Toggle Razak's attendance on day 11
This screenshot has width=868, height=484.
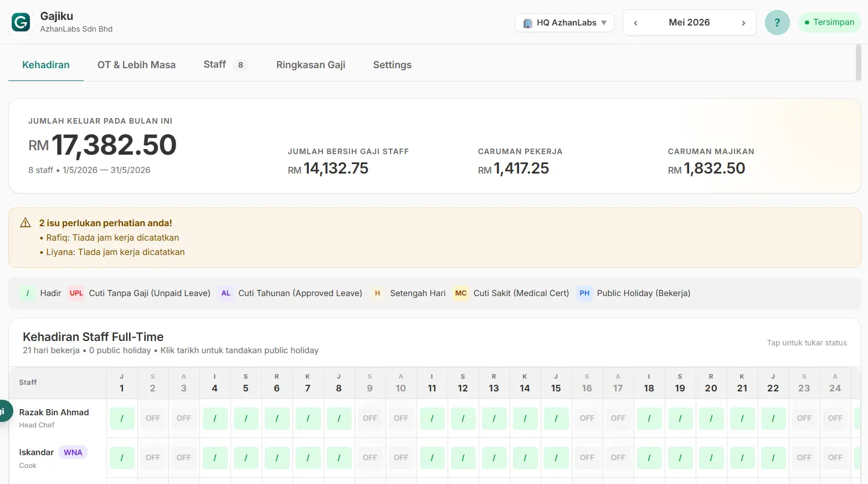tap(432, 418)
